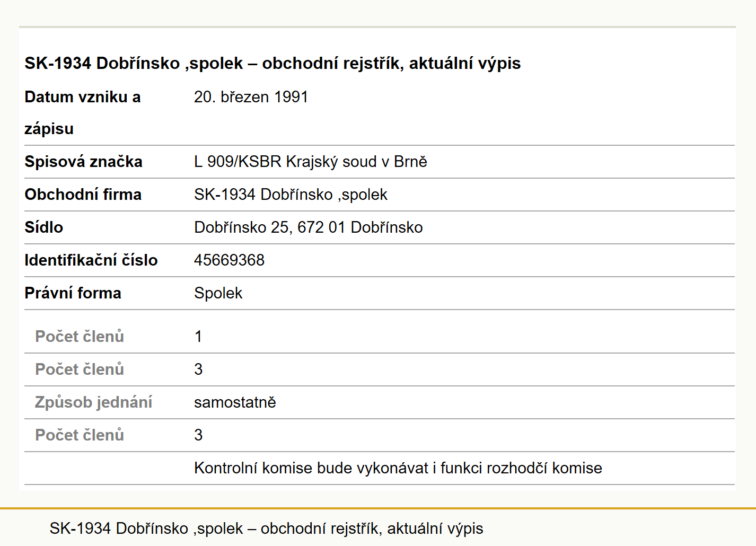Click the date '20. březen 1991'
Screen dimensions: 756x546
(x=251, y=97)
